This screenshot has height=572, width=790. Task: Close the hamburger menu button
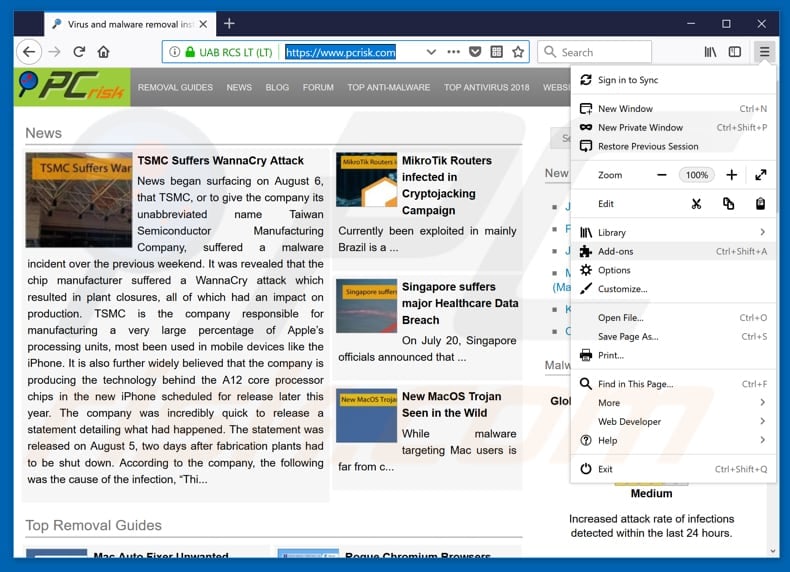[764, 52]
